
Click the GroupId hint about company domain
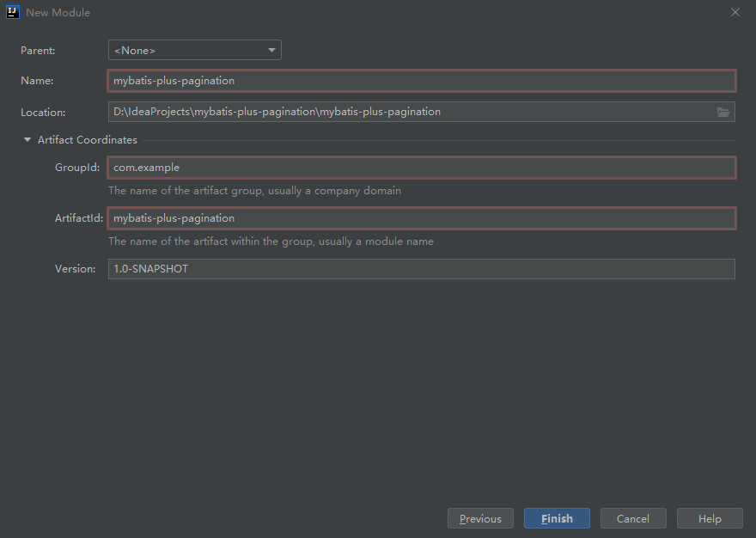pos(254,191)
